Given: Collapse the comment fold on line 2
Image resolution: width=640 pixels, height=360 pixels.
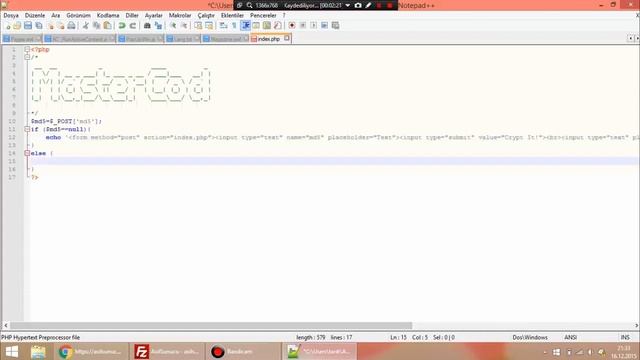Looking at the screenshot, I should [x=27, y=57].
